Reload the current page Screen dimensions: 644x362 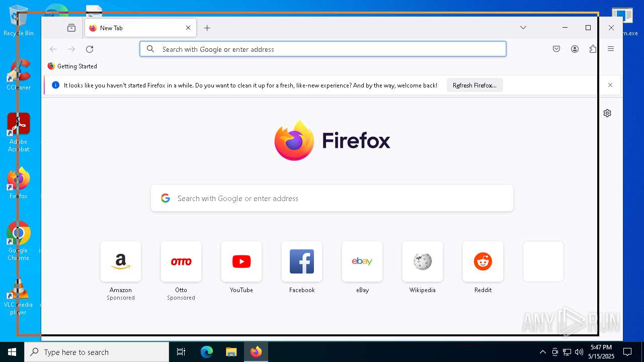coord(90,49)
